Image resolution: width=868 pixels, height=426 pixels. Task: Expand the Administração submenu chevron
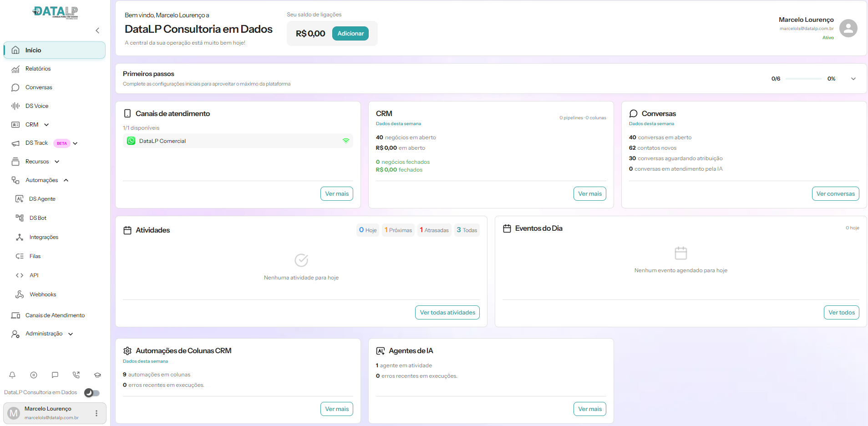71,334
